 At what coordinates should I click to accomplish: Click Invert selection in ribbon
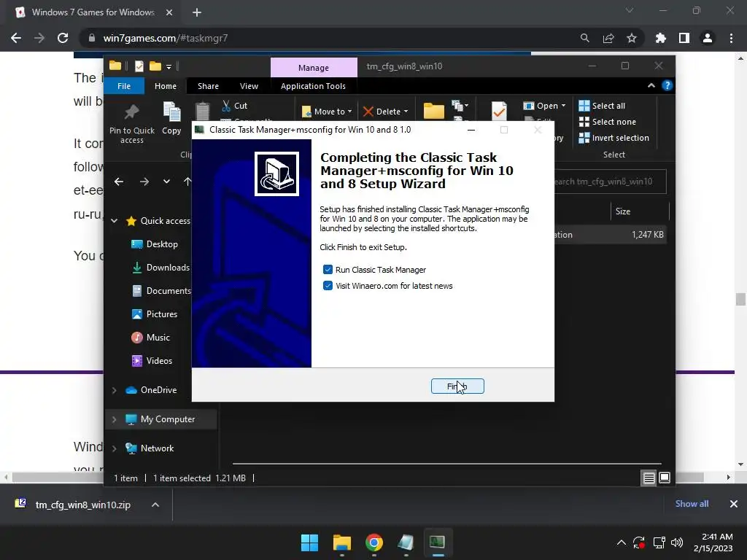[x=614, y=138]
